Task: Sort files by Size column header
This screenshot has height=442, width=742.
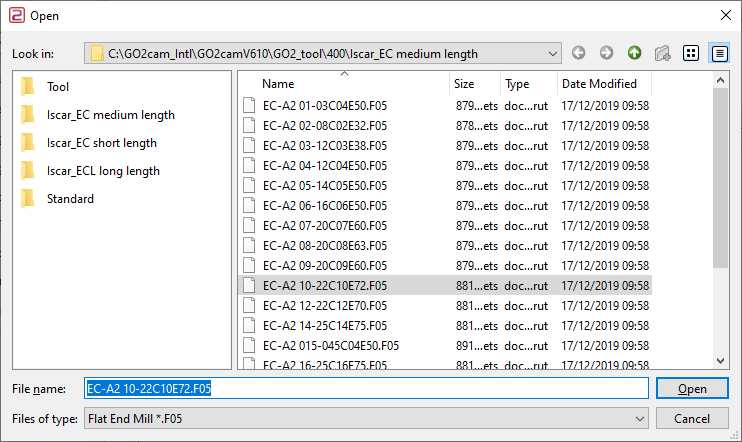Action: click(465, 85)
